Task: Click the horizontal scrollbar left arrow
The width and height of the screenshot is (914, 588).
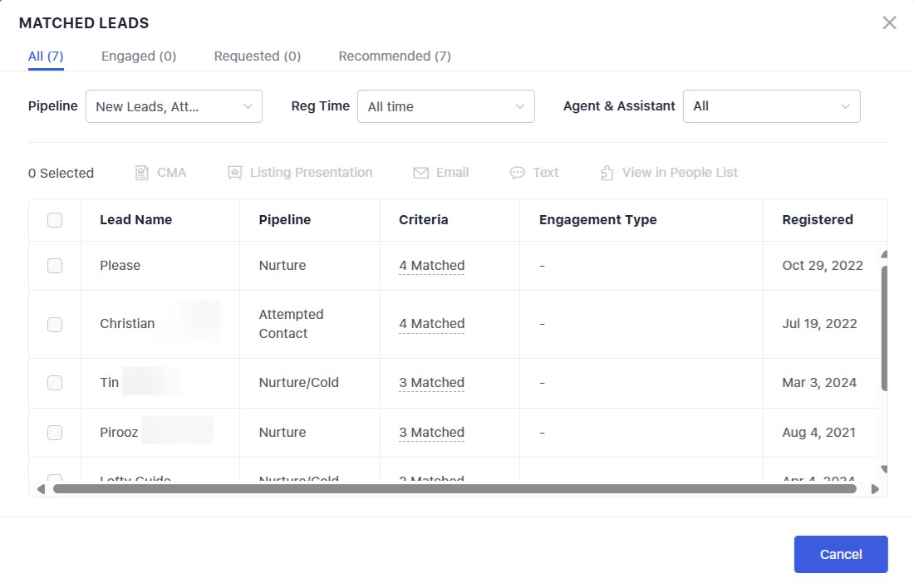Action: [x=41, y=489]
